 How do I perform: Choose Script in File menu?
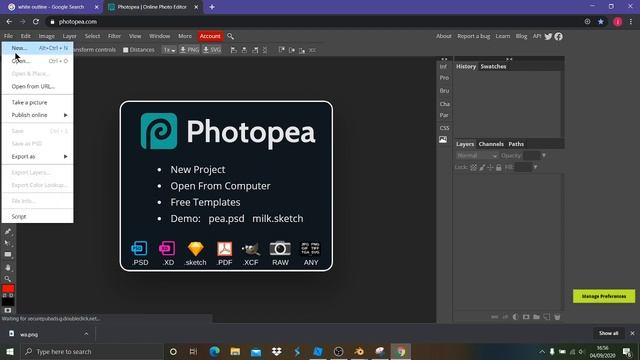click(x=38, y=216)
